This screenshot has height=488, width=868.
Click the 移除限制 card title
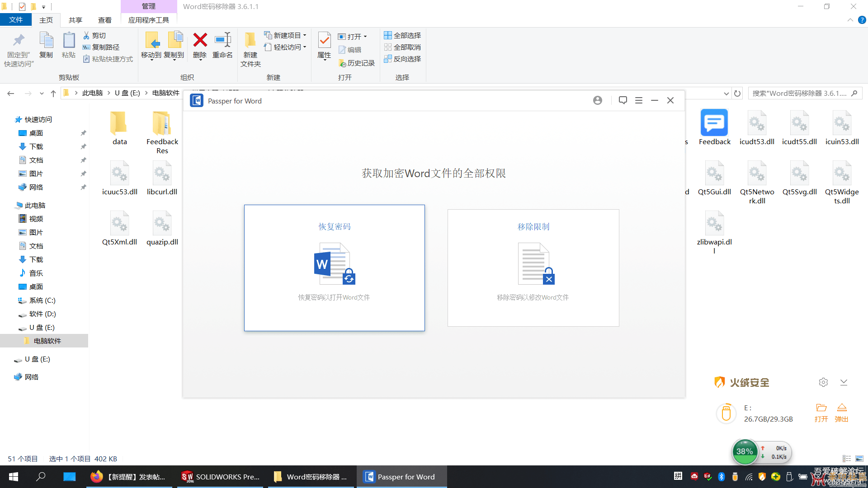tap(533, 226)
